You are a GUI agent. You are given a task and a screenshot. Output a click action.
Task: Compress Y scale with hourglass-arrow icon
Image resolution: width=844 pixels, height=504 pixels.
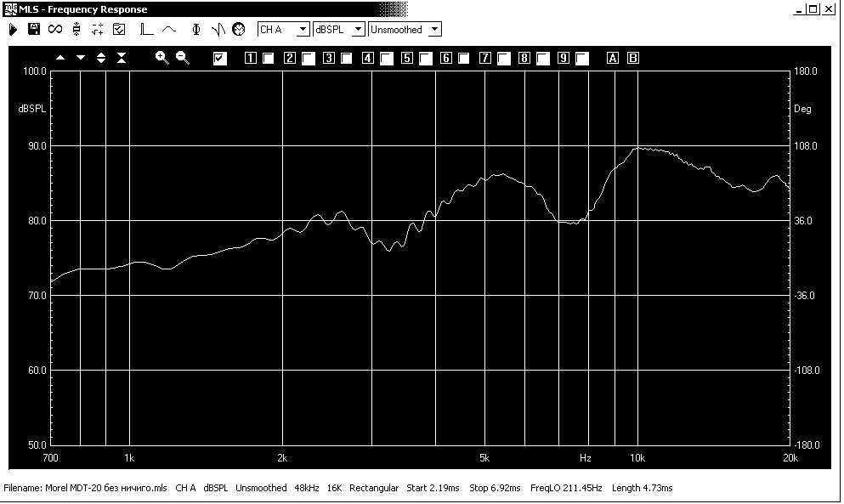[122, 58]
